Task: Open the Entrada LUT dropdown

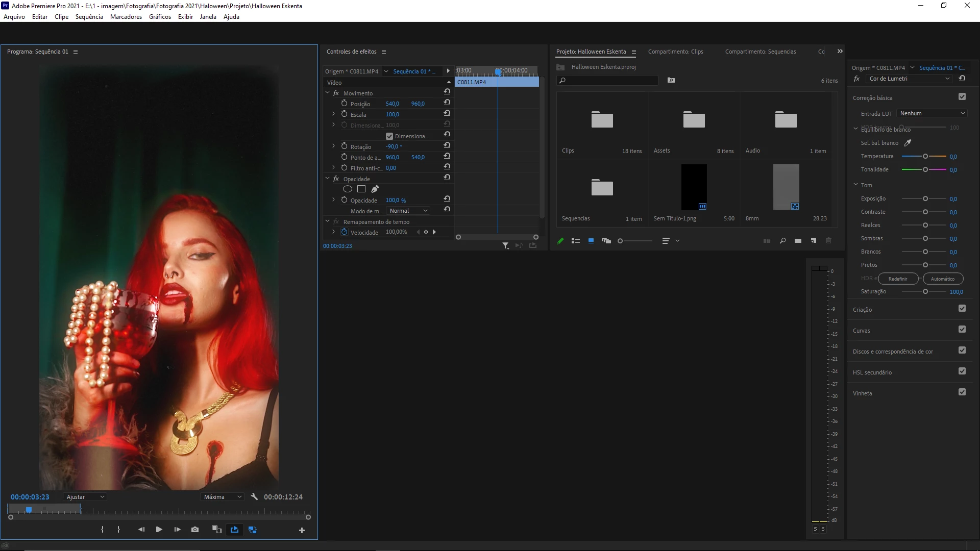Action: point(932,113)
